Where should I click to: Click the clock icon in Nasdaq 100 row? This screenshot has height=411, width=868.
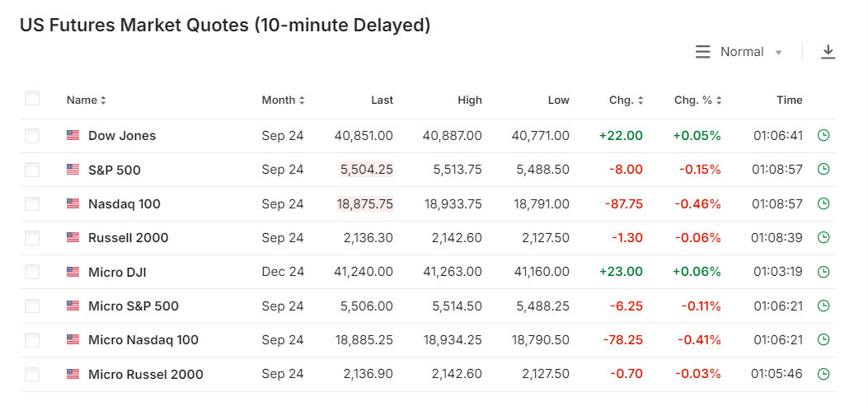tap(823, 203)
